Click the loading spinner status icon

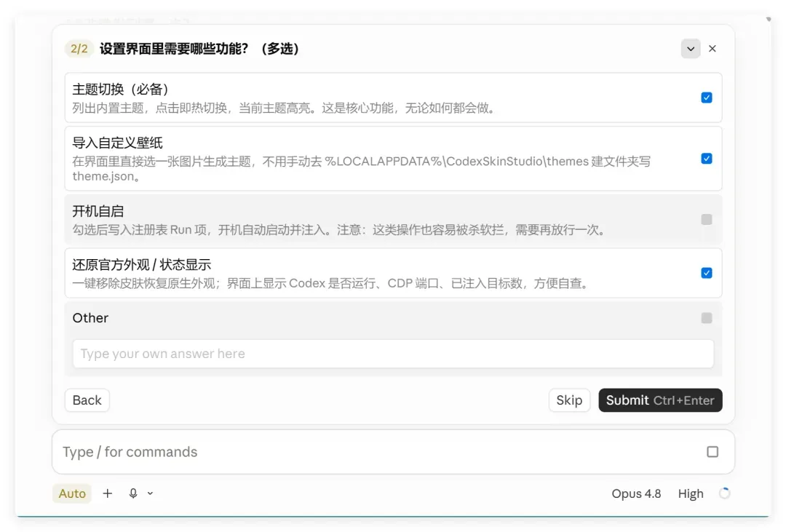point(724,493)
